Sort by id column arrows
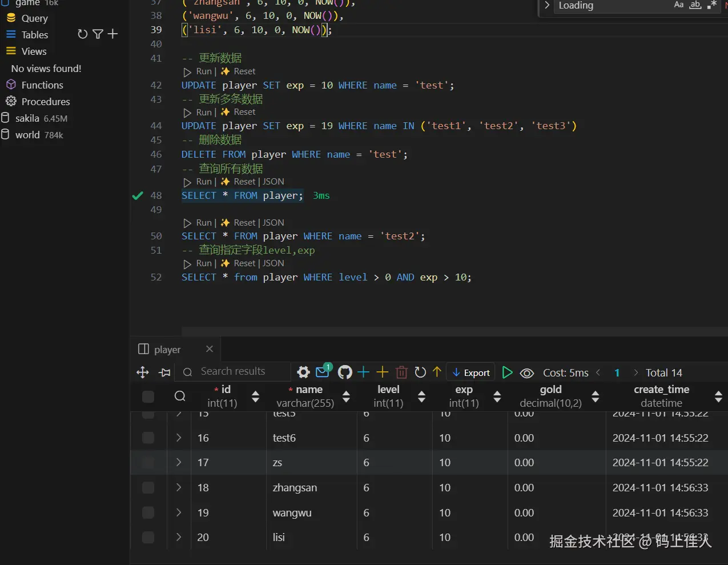 click(255, 396)
